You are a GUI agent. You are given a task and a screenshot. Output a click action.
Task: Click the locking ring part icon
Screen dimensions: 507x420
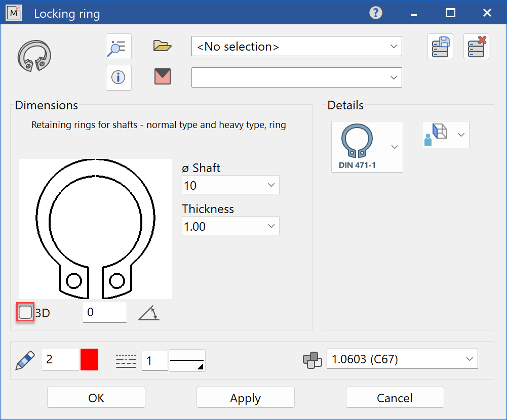pos(34,56)
